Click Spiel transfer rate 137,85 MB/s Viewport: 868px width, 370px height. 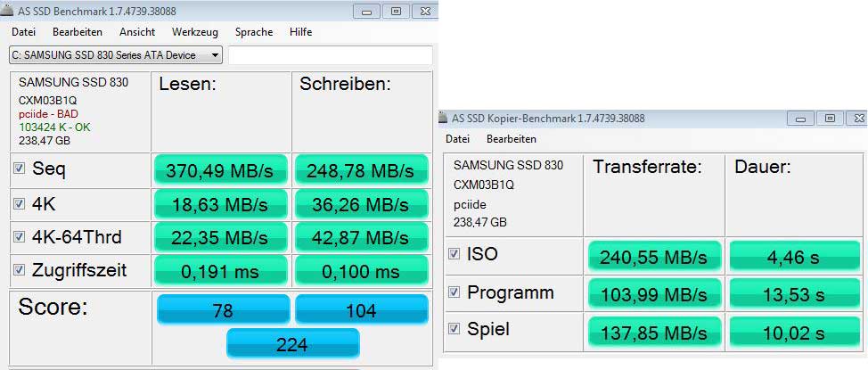tap(654, 332)
